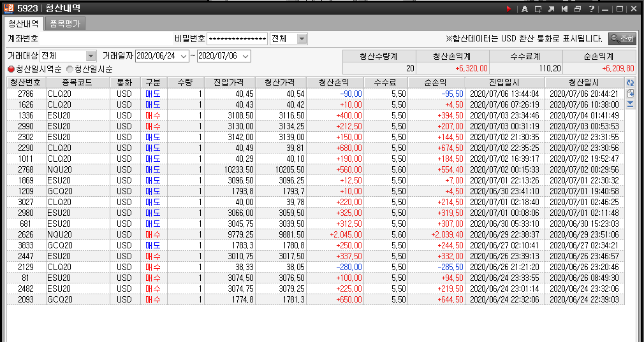Select the 청산일시역순 radio button
Viewport: 644px width, 342px height.
pos(11,69)
